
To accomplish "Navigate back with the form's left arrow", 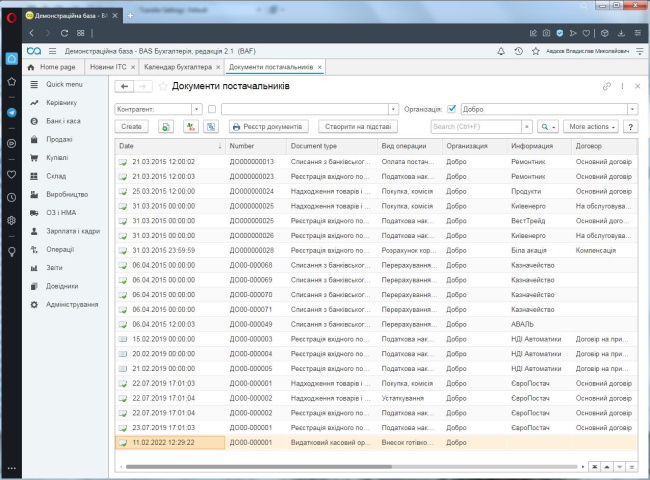I will pos(124,86).
